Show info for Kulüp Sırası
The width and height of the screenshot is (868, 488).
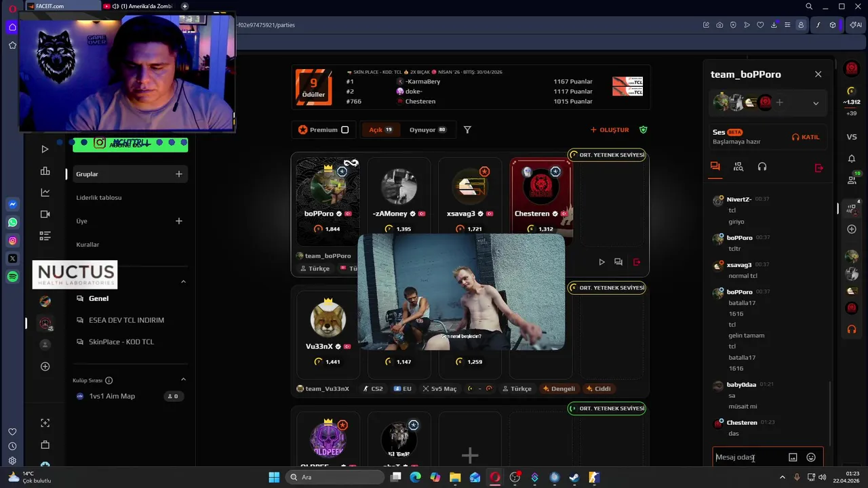(109, 381)
